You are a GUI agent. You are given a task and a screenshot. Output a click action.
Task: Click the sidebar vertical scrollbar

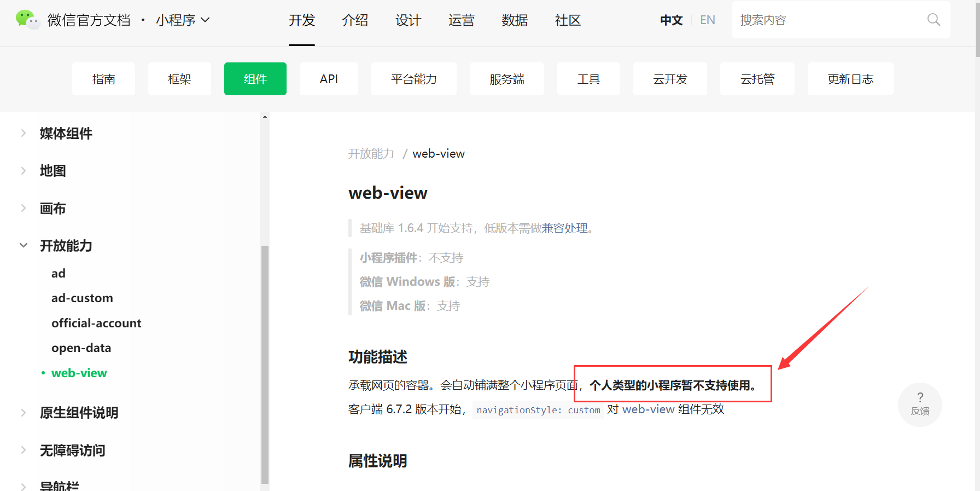pos(265,364)
